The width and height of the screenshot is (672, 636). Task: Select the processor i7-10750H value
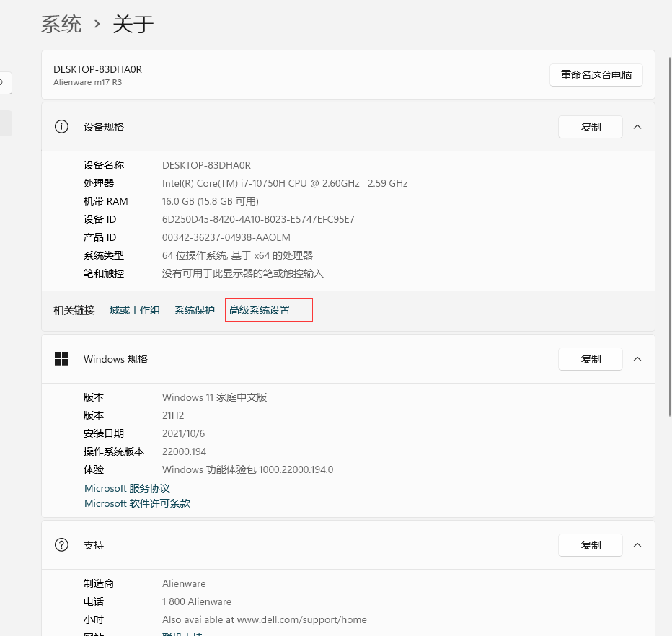(285, 183)
